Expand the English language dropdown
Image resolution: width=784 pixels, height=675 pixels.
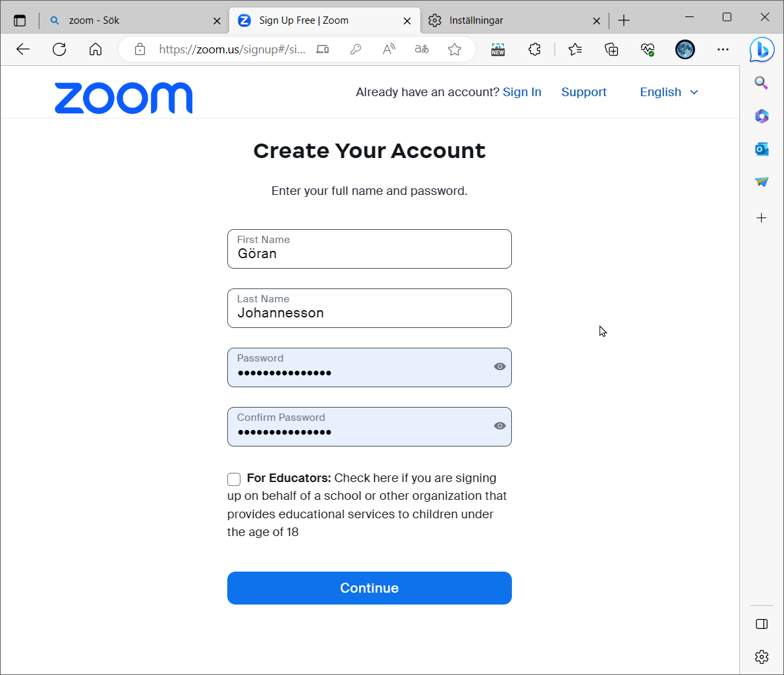669,92
